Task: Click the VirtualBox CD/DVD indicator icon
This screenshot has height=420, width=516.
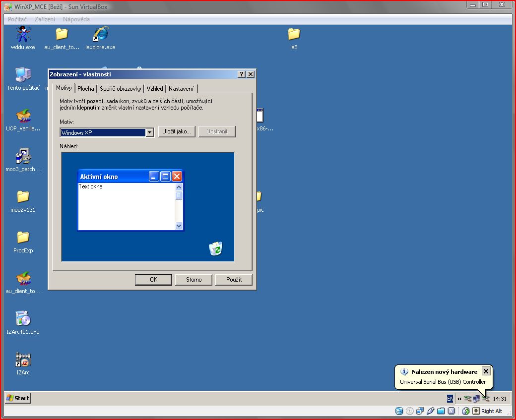Action: point(409,411)
